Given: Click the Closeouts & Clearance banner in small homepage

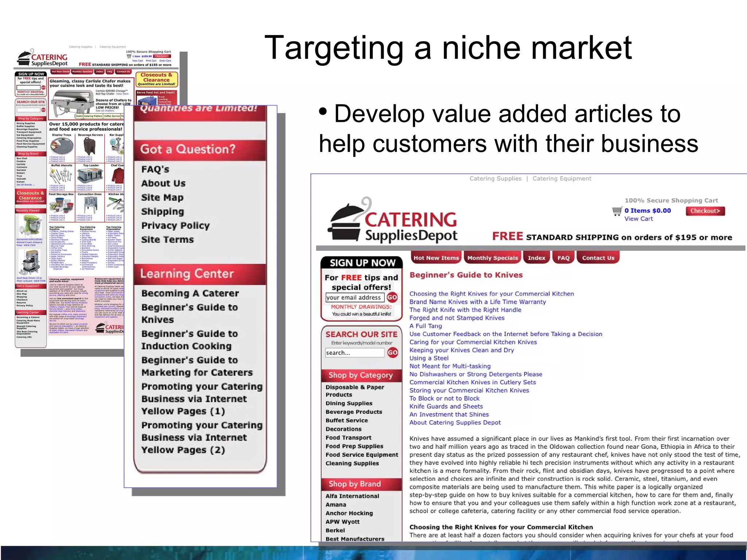Looking at the screenshot, I should pyautogui.click(x=156, y=79).
